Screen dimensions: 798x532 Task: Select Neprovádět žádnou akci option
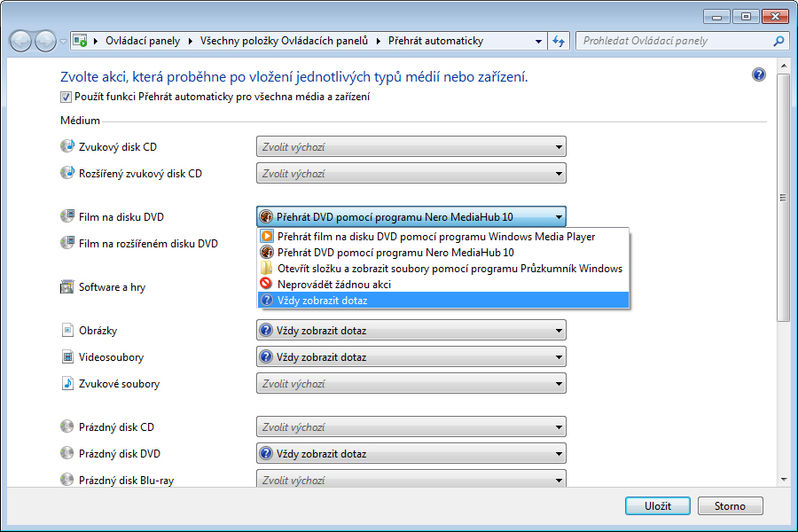coord(333,285)
